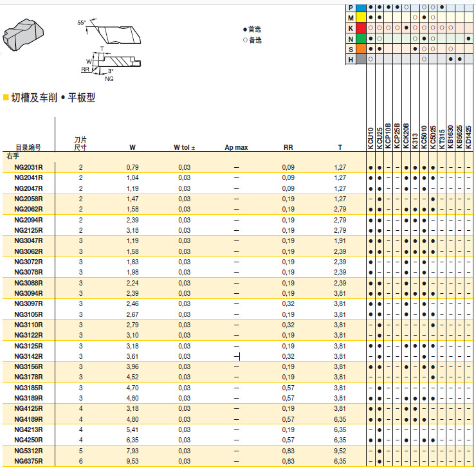476x470 pixels.
Task: Select catalog number NG3122R
Action: (28, 335)
